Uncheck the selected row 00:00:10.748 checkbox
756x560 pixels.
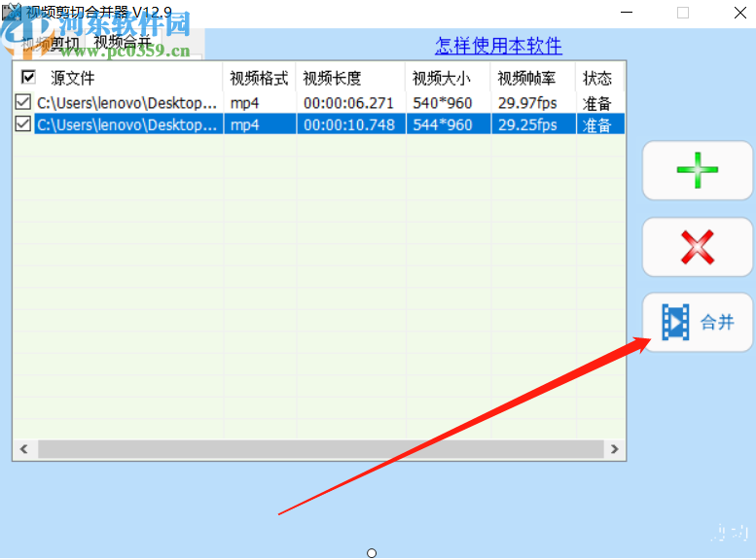pos(23,123)
